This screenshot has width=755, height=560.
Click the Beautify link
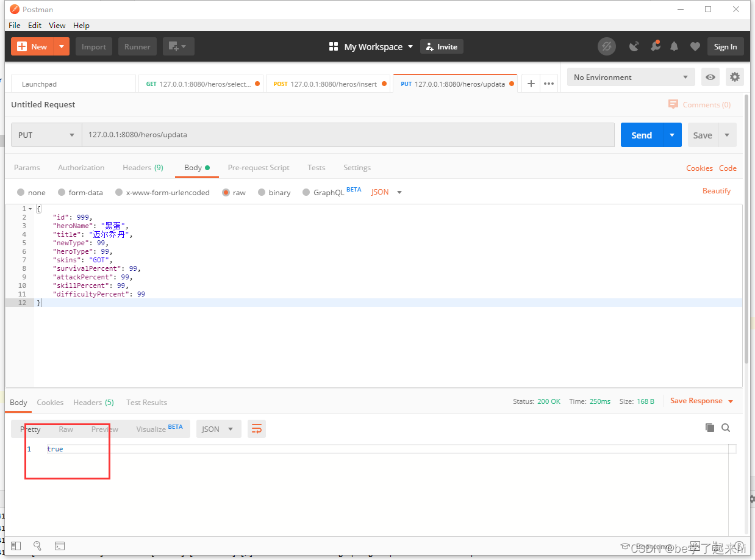tap(717, 191)
